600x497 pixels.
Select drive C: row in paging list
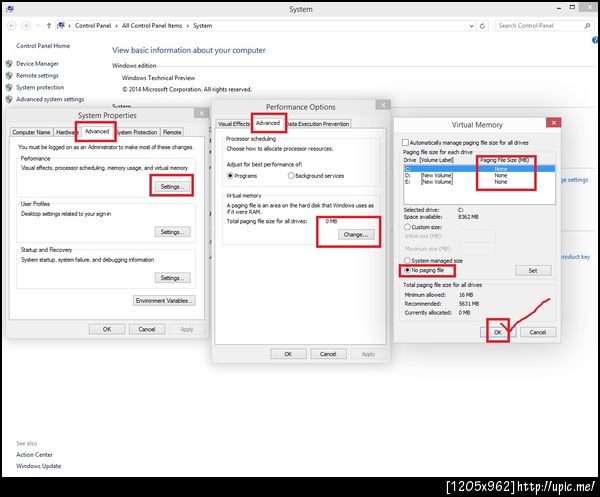pos(479,169)
